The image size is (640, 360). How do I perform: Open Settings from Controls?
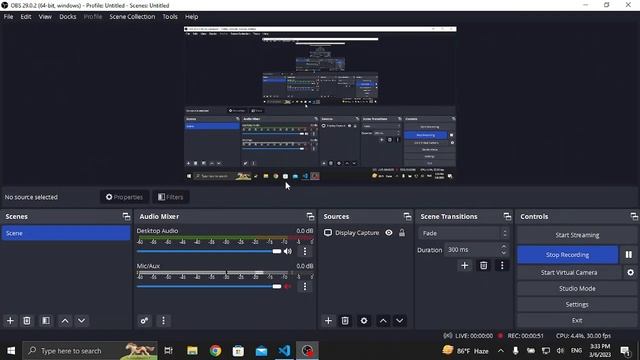577,304
